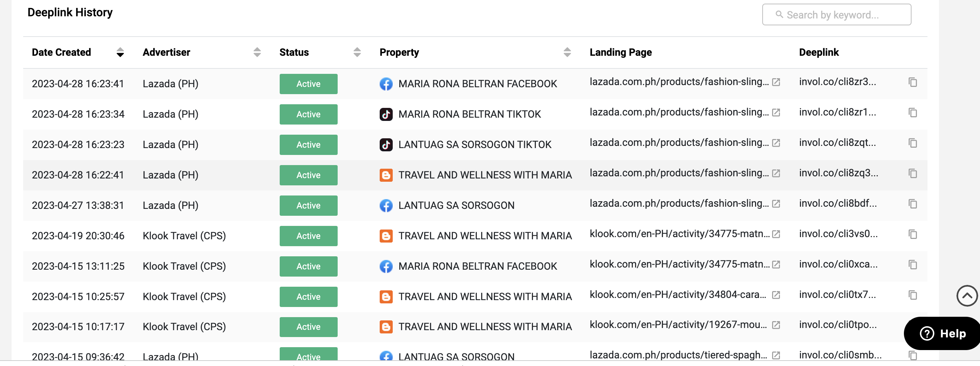Click the scroll-to-top arrow icon
980x366 pixels.
click(x=967, y=295)
